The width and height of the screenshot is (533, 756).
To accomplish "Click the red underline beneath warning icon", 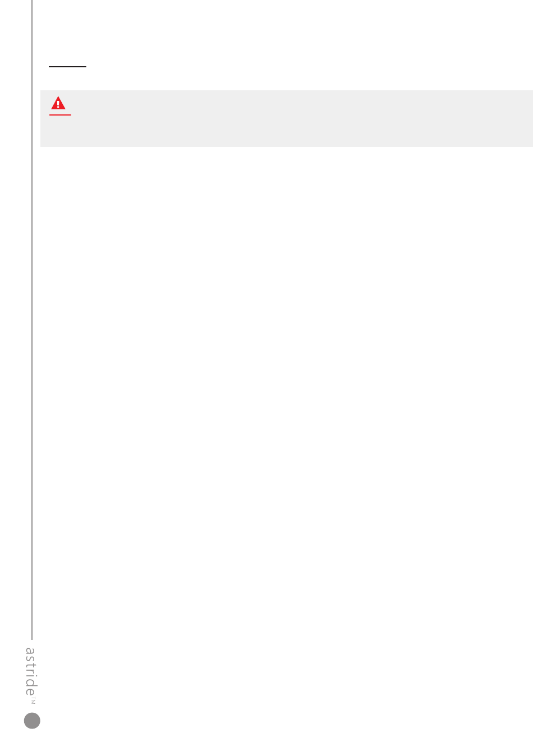I will coord(60,114).
